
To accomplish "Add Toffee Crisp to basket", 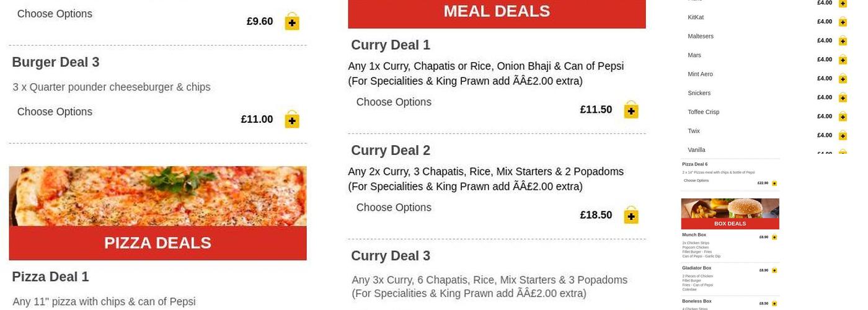I will [843, 117].
